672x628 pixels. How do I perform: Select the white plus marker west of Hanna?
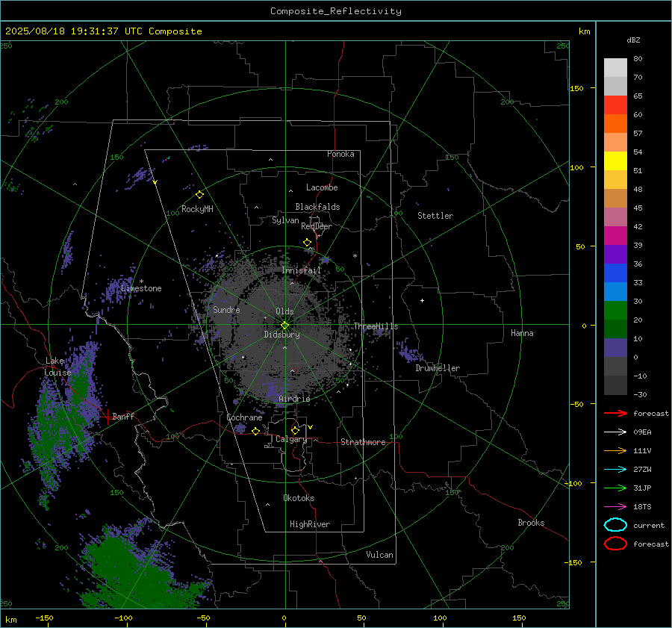coord(422,300)
